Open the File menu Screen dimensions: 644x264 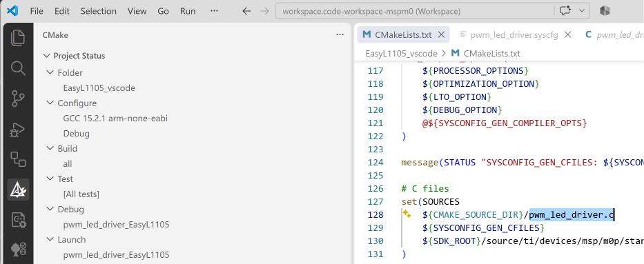tap(37, 11)
